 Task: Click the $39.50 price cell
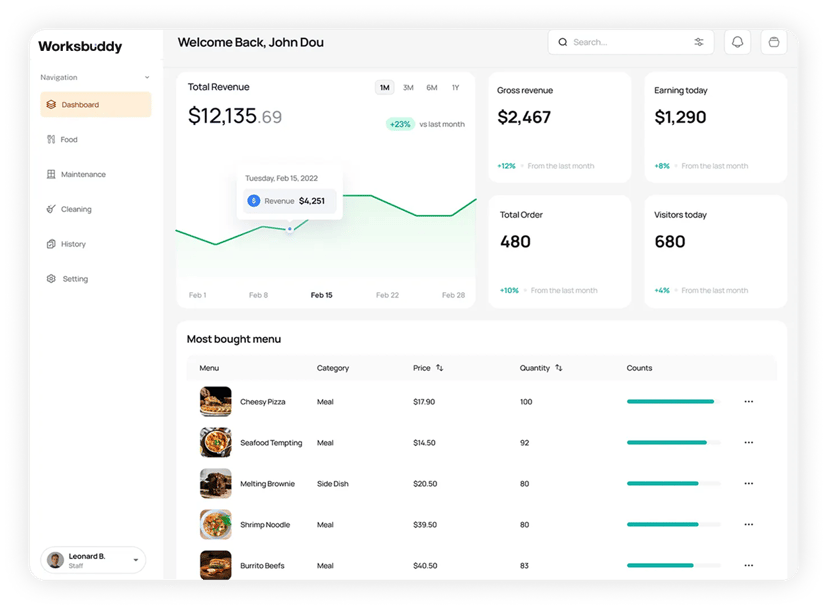(x=425, y=525)
